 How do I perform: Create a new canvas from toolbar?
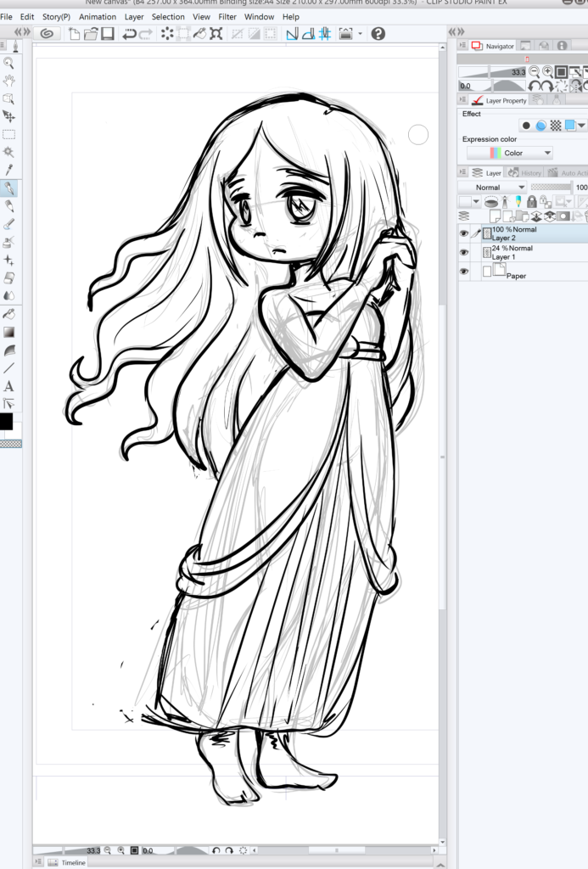pos(75,34)
